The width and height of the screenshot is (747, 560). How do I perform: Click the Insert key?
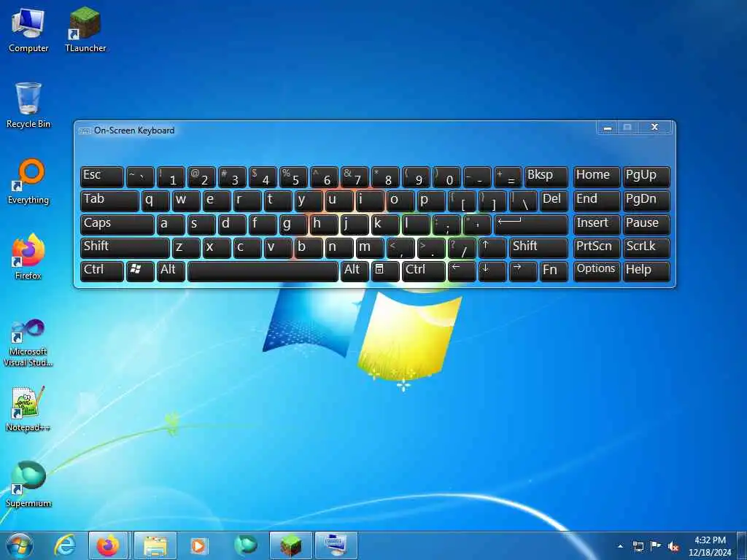[597, 225]
